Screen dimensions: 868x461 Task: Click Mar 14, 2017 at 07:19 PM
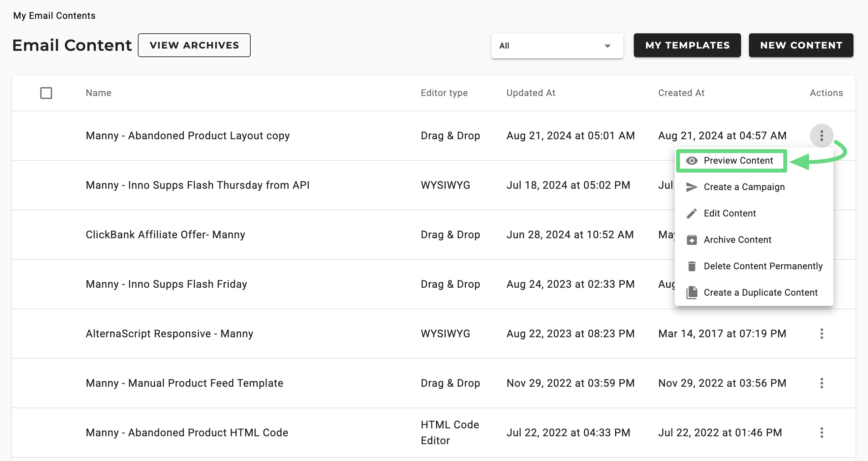pos(722,334)
